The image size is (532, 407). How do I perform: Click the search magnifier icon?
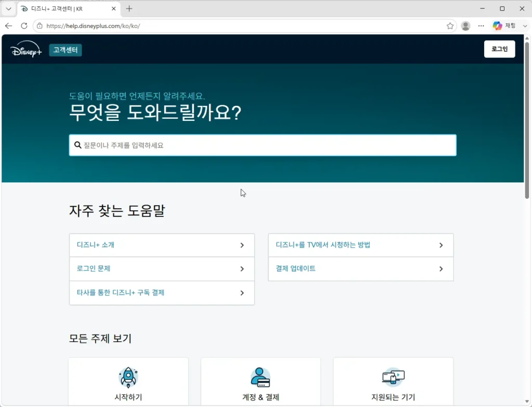pos(78,145)
